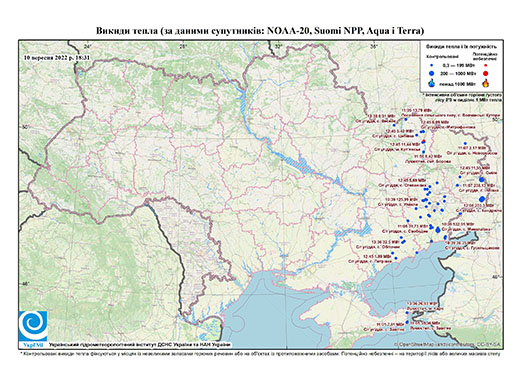Select the orange fire legend icon
The width and height of the screenshot is (520, 368).
[486, 83]
